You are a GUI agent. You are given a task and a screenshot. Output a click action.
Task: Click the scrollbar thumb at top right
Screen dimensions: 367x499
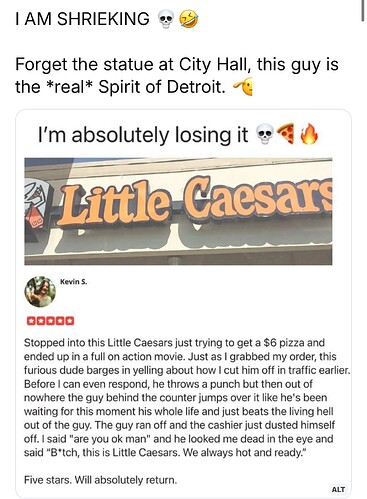pyautogui.click(x=363, y=11)
